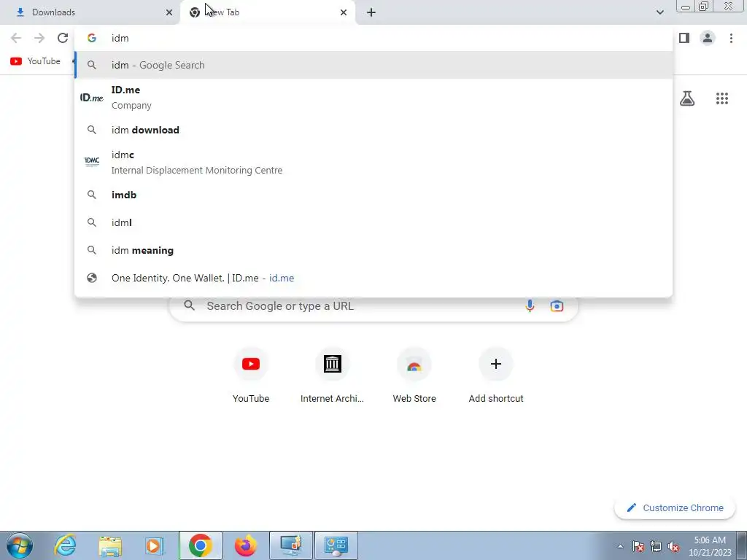Launch Firefox from the taskbar

[245, 545]
